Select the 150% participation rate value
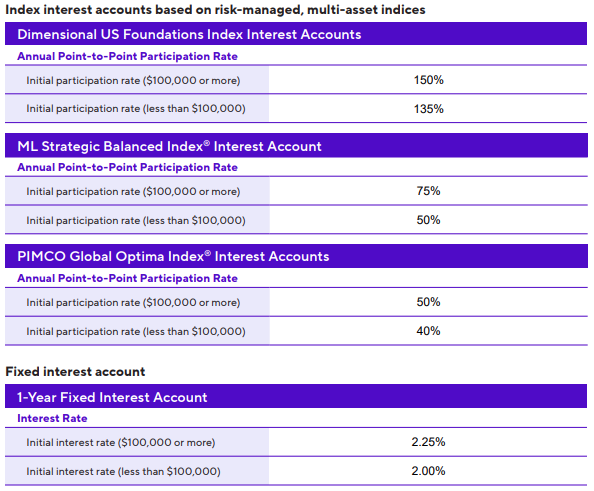The width and height of the screenshot is (594, 491). click(x=428, y=80)
